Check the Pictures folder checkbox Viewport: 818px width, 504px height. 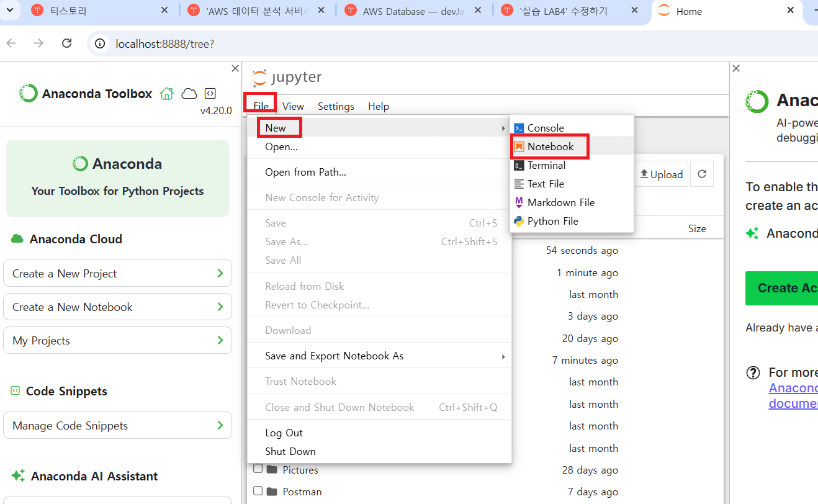pos(258,469)
